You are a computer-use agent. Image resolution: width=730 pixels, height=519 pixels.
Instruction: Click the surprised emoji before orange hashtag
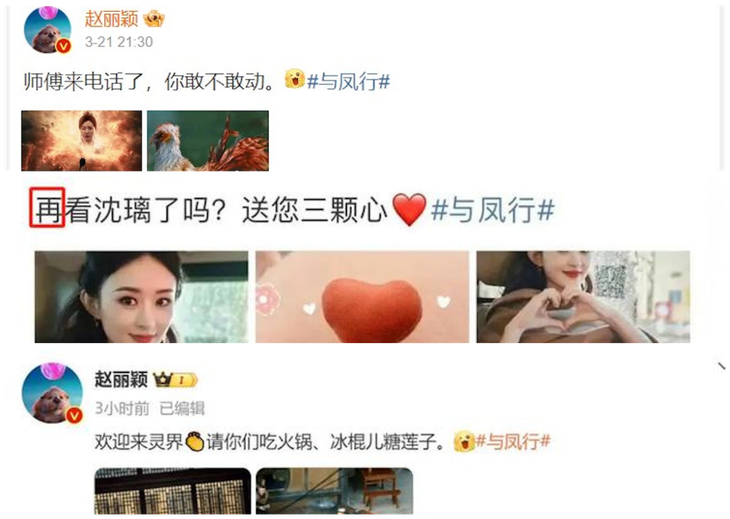point(464,441)
